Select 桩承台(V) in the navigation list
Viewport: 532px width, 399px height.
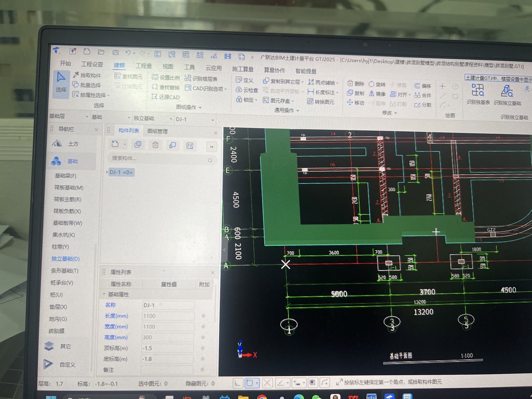coord(61,283)
